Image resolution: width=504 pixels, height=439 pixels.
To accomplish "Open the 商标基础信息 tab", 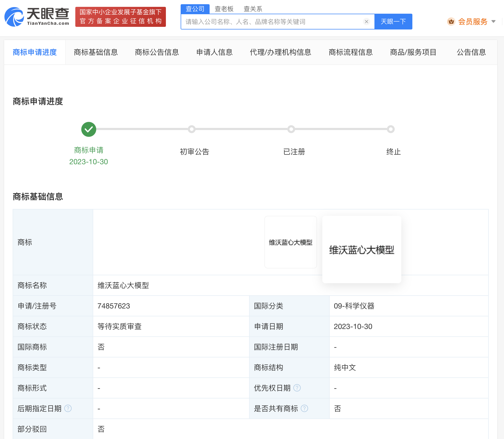I will (96, 52).
